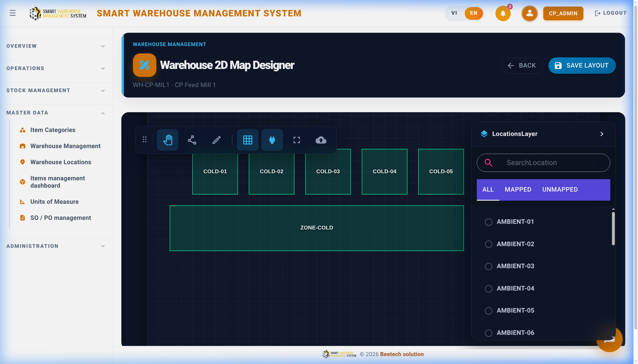Toggle the grid display icon
The image size is (638, 364).
(248, 140)
